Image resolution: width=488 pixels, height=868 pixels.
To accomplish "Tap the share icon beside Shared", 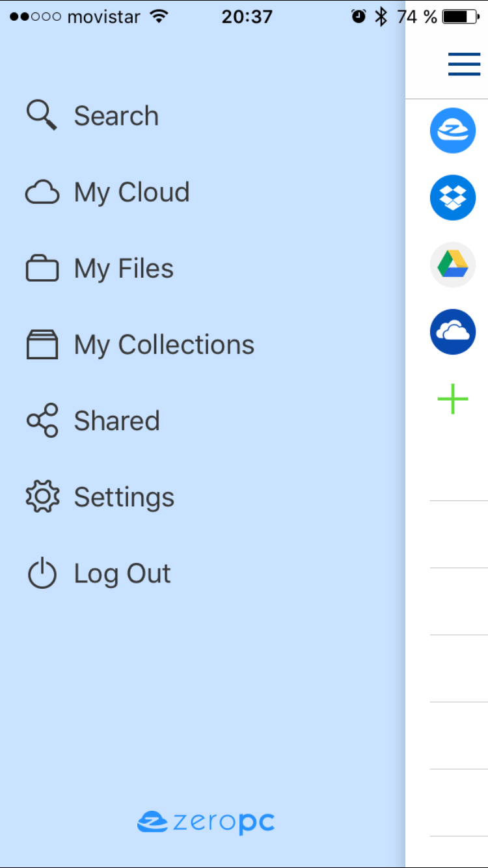I will [x=42, y=420].
